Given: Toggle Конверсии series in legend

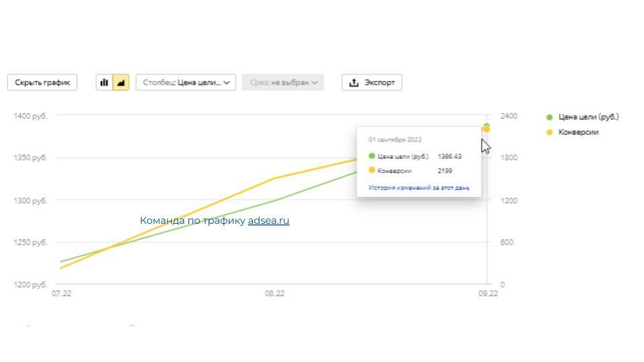Looking at the screenshot, I should (x=578, y=132).
